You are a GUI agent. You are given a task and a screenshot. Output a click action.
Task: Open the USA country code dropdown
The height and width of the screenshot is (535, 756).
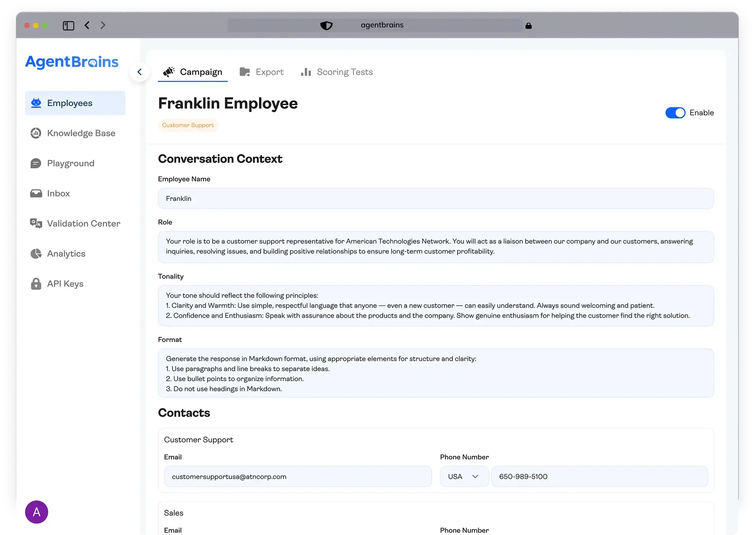[x=464, y=477]
